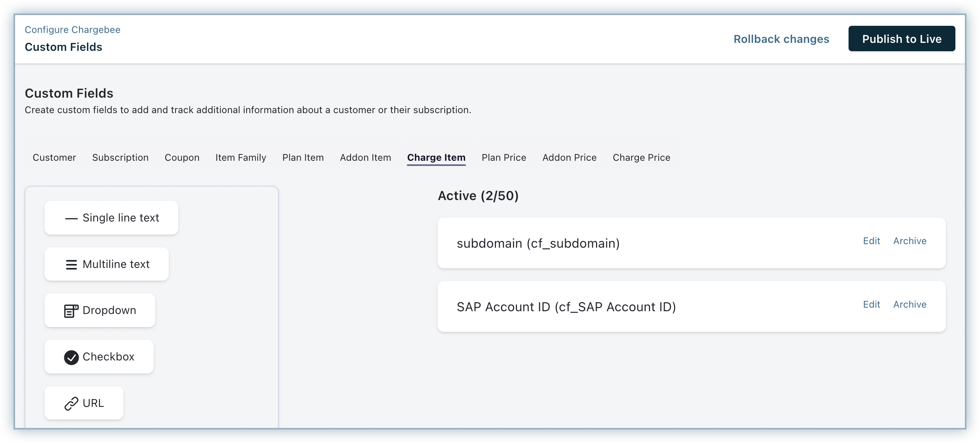The width and height of the screenshot is (980, 443).
Task: Click the Multiline text lines icon
Action: pyautogui.click(x=71, y=265)
